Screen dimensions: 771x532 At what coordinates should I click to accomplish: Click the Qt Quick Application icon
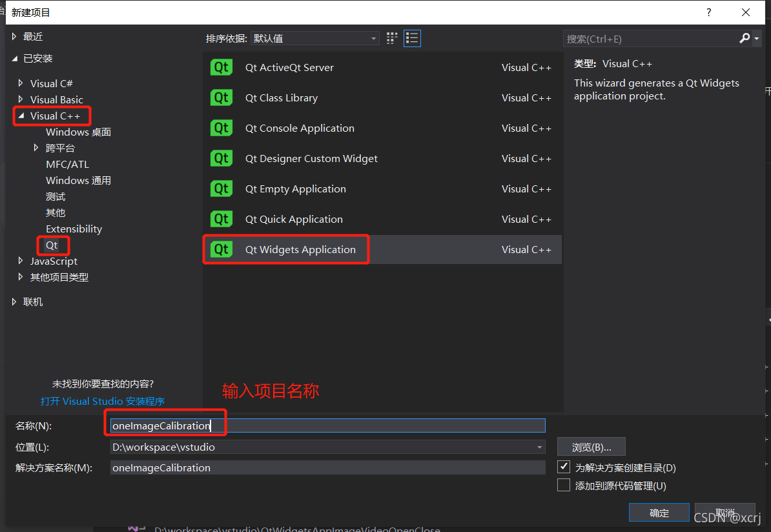(221, 220)
